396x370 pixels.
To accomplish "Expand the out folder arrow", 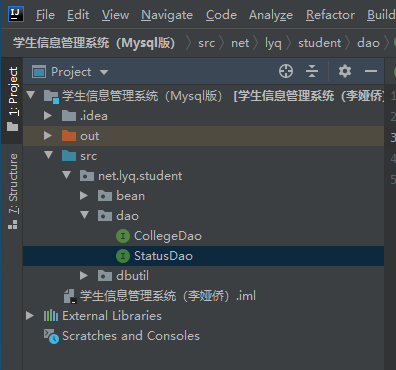I will click(x=48, y=136).
